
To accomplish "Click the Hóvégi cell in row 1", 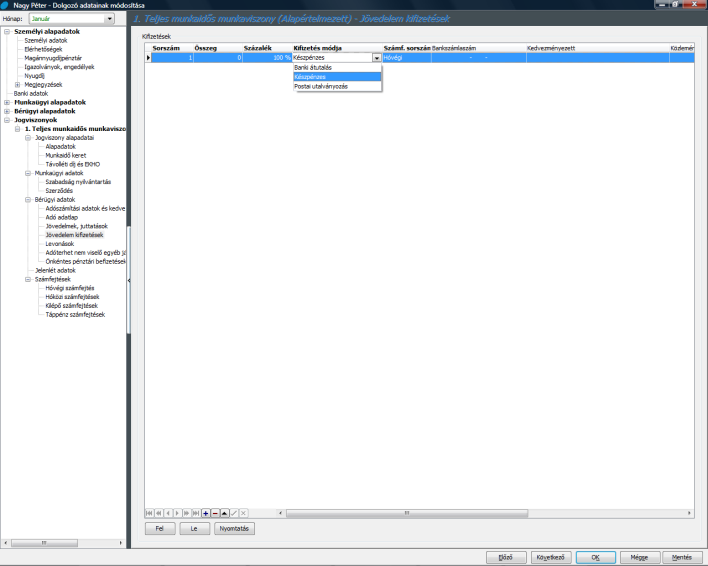I will [407, 58].
